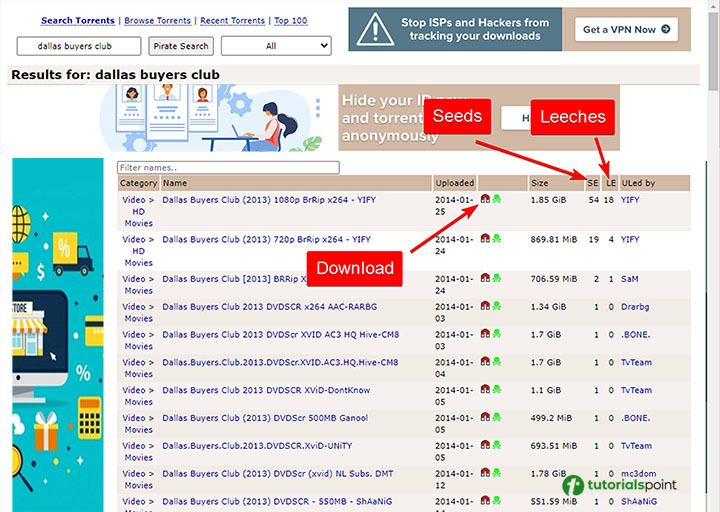Click green skull icon in 1080p BrRip YIFY row
The height and width of the screenshot is (512, 720).
pyautogui.click(x=496, y=199)
